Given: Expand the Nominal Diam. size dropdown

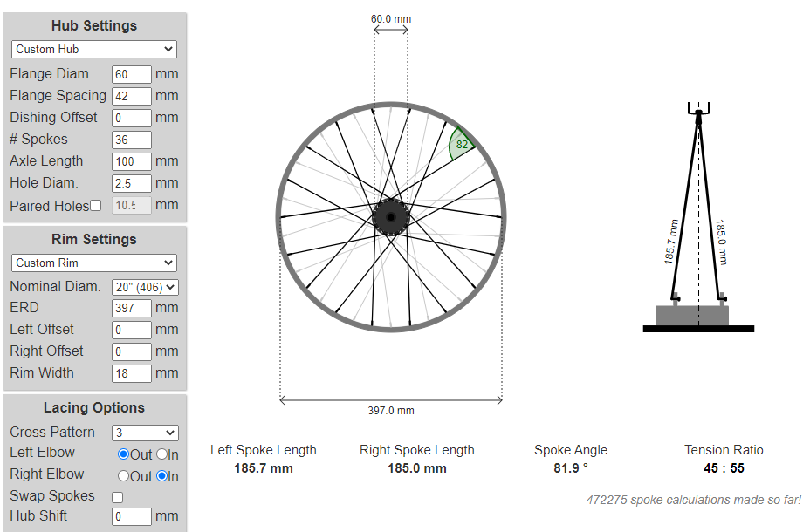Looking at the screenshot, I should click(x=145, y=286).
